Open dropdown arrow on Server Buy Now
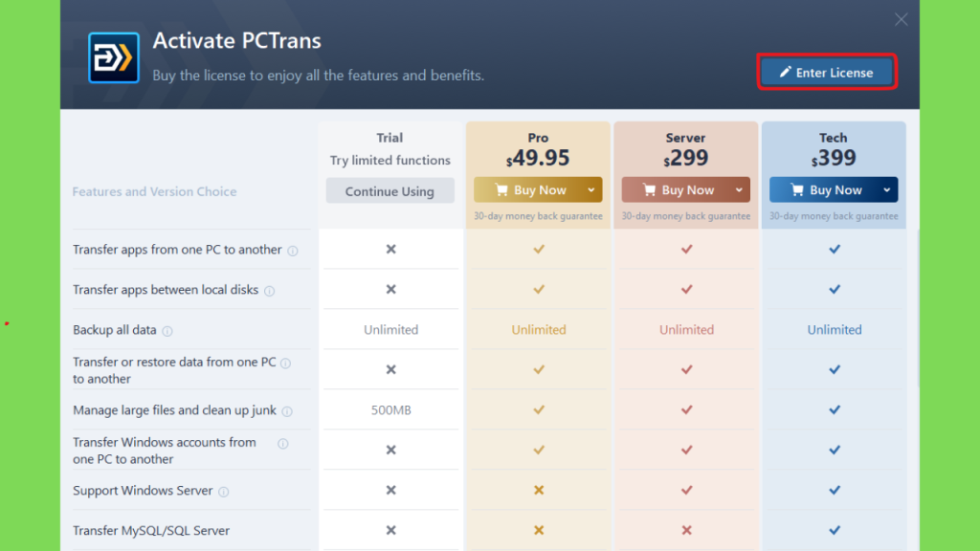 (739, 190)
